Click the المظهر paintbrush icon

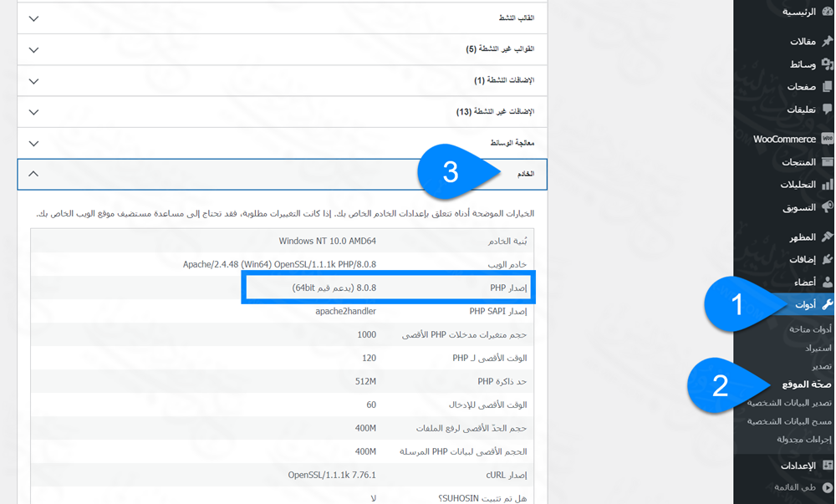click(x=827, y=237)
